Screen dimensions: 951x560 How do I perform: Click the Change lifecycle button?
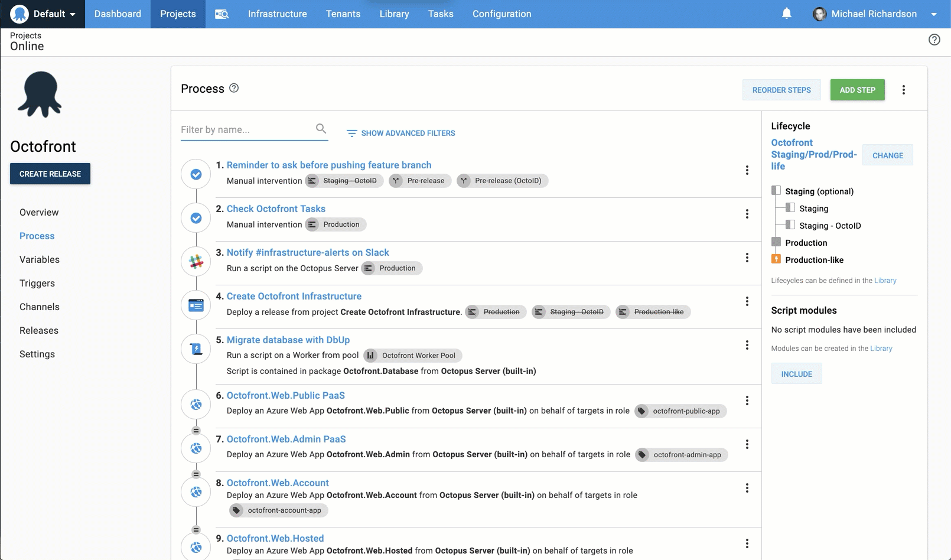[888, 155]
